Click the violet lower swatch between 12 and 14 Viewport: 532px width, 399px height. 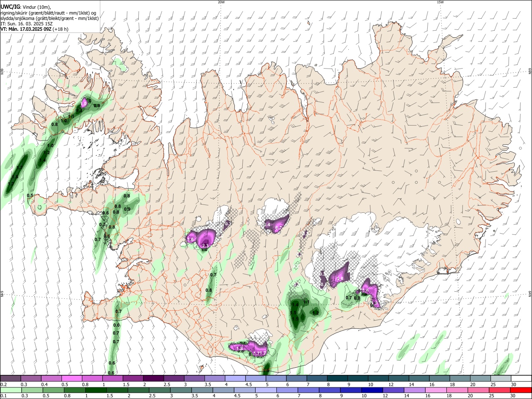[393, 390]
